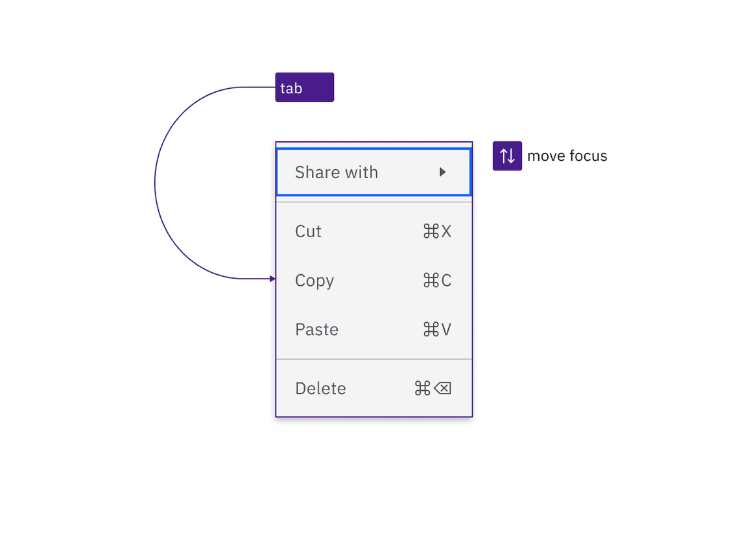
Task: Click the command-C shortcut symbol beside Copy
Action: [x=437, y=281]
